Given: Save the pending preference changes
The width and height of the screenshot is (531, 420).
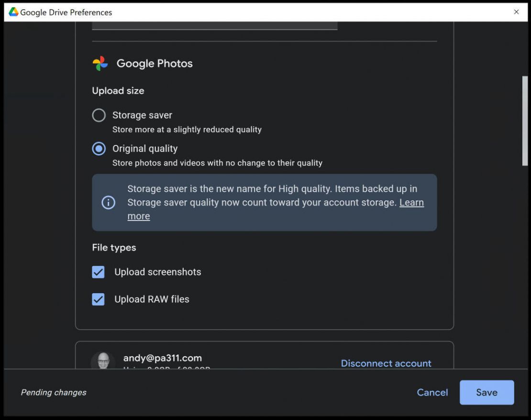Looking at the screenshot, I should [x=487, y=392].
